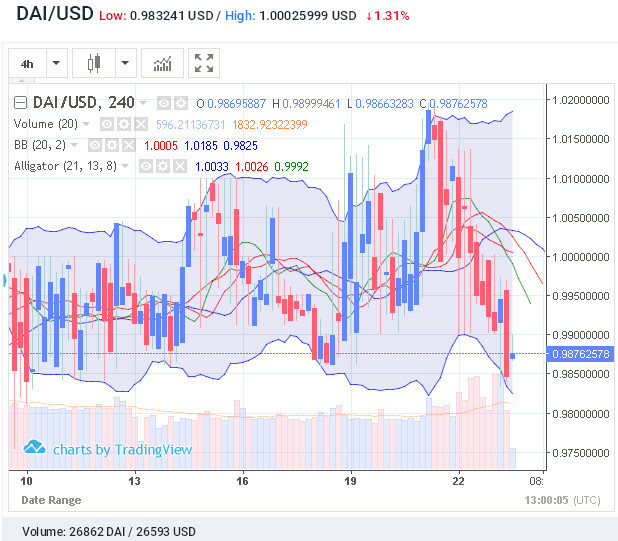
Task: Toggle visibility of DAI/USD main series
Action: pyautogui.click(x=164, y=103)
